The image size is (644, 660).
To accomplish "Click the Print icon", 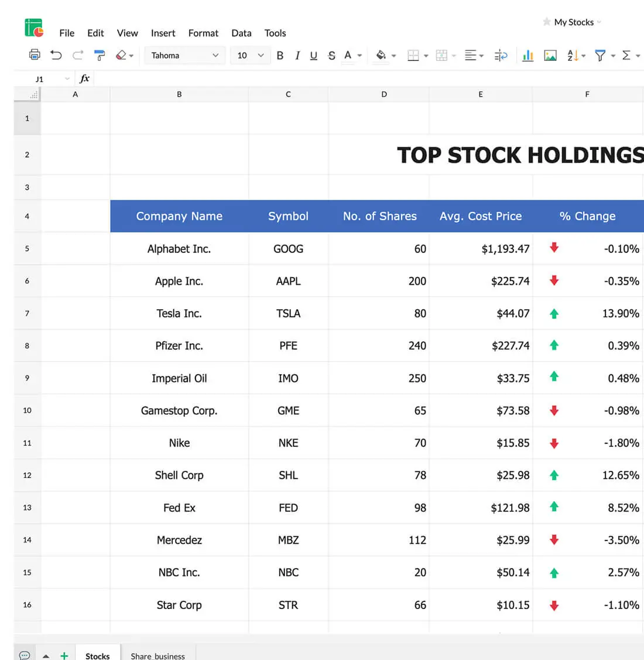I will 35,55.
